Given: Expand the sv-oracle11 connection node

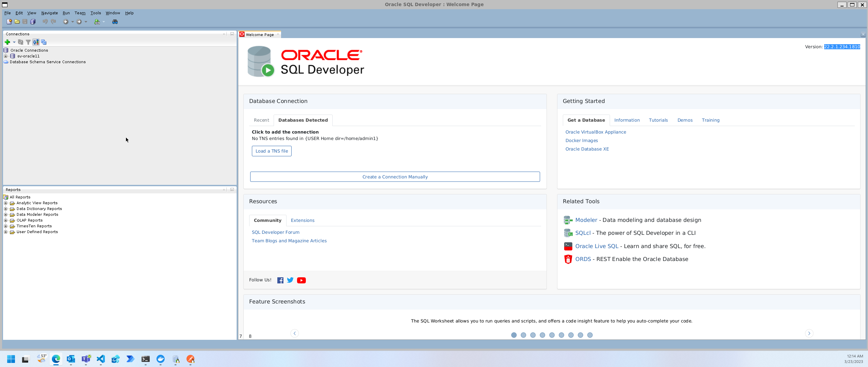Looking at the screenshot, I should pos(5,56).
